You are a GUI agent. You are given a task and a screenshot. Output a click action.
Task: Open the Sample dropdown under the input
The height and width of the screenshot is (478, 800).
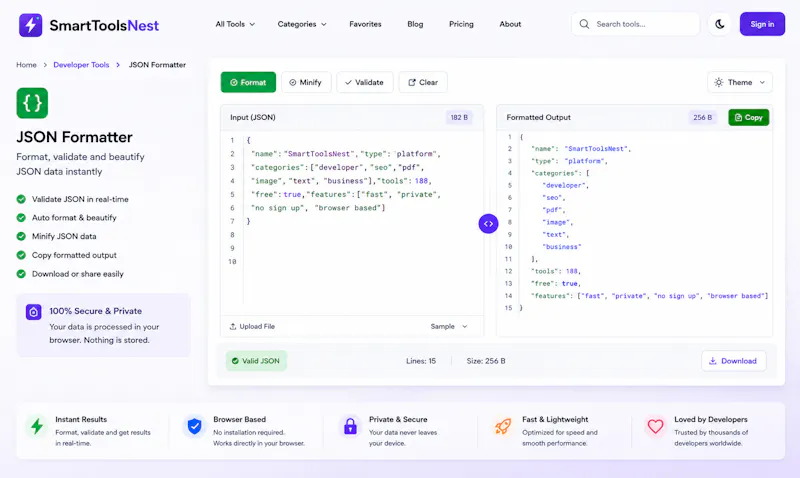[x=448, y=326]
